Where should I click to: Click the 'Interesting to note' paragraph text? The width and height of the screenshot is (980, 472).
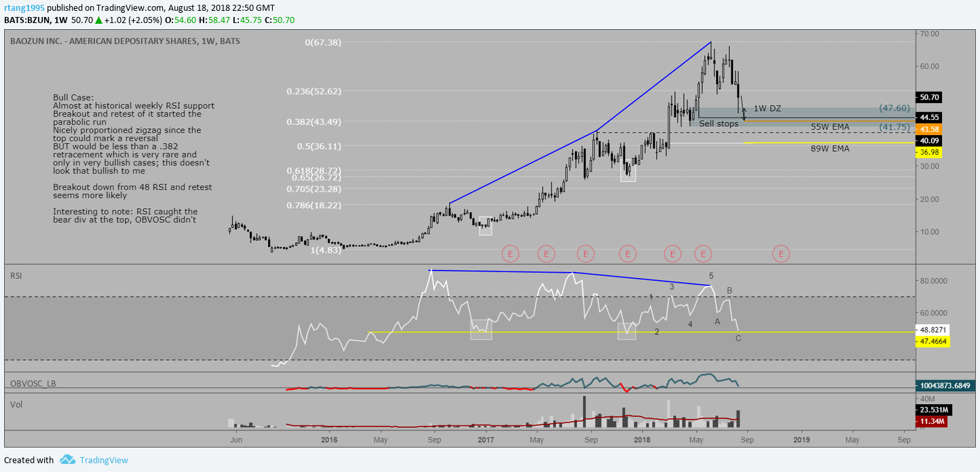126,216
